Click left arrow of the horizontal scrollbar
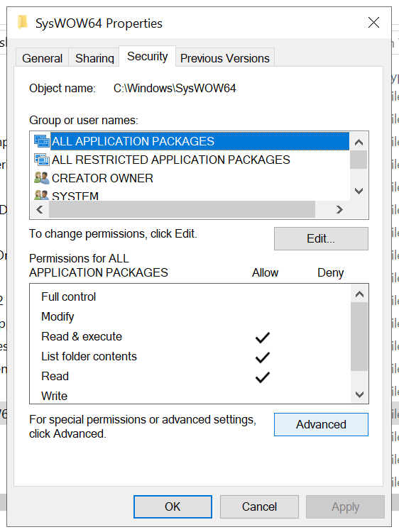Screen dimensions: 399x532 click(40, 210)
